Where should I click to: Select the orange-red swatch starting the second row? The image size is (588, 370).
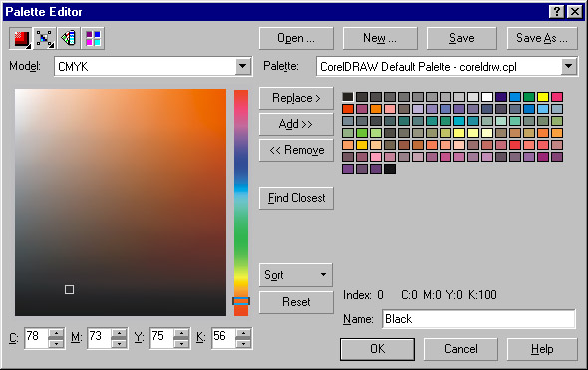tap(348, 109)
